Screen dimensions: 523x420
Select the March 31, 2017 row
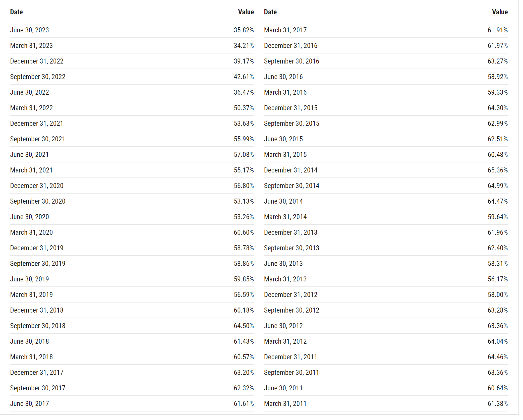[386, 30]
